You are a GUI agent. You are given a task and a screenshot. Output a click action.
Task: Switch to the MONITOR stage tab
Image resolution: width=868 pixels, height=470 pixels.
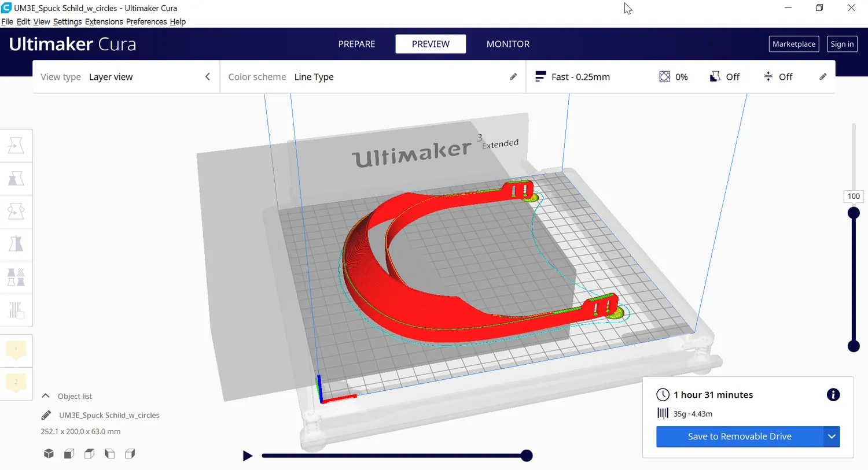(508, 44)
